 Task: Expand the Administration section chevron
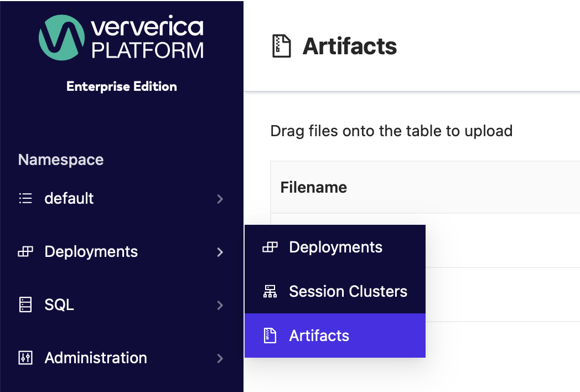[220, 358]
